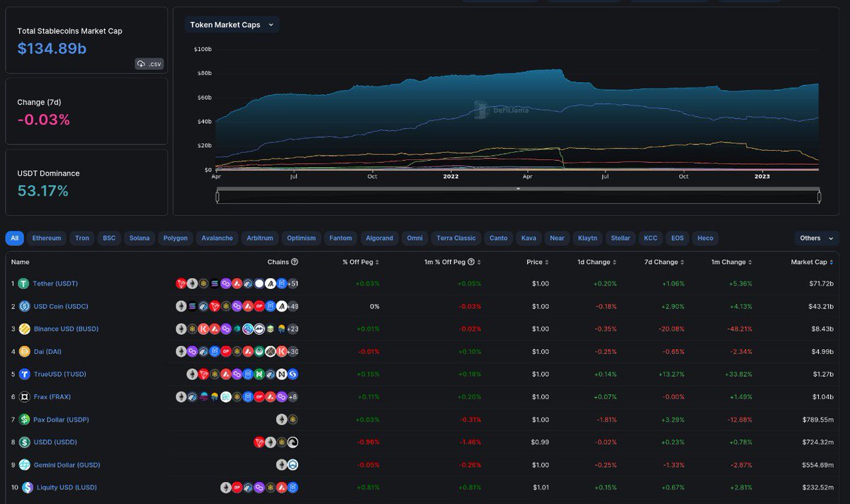Click the Name column header
This screenshot has height=504, width=850.
coord(21,262)
